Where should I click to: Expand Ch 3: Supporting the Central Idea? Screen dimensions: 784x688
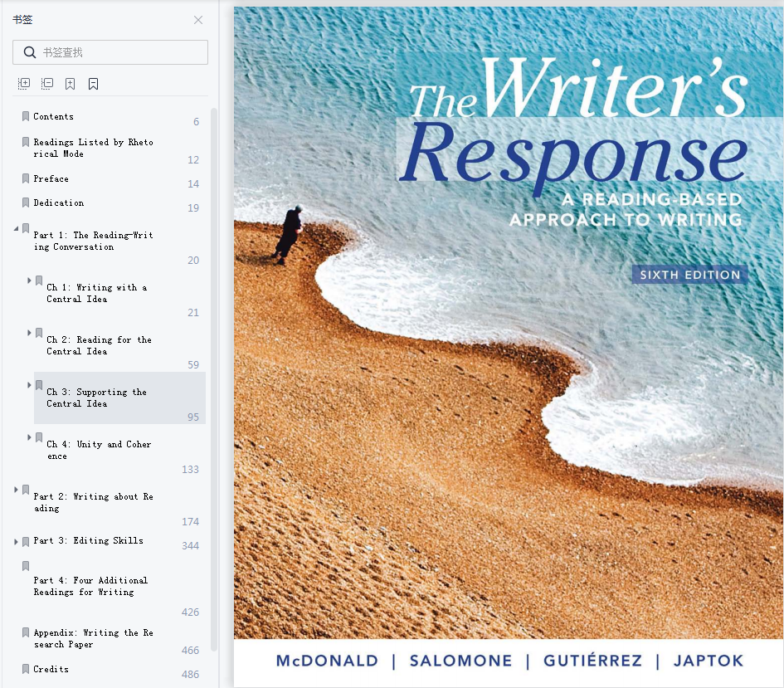(29, 385)
